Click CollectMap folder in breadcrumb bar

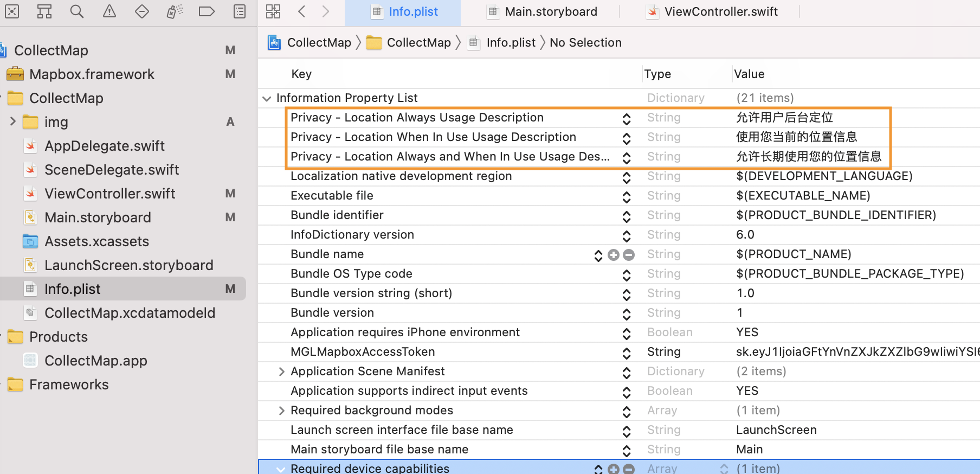[409, 42]
